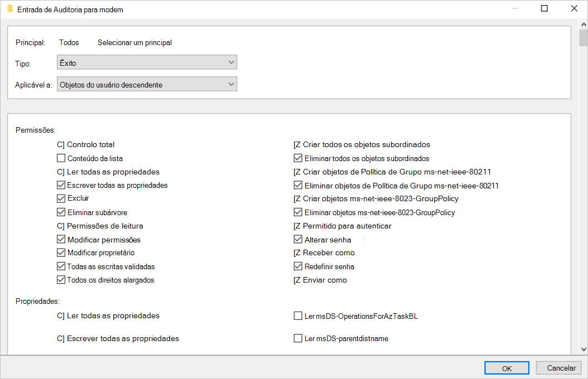The height and width of the screenshot is (379, 588).
Task: Toggle Criar objetos de Política de Grupo ms-net-ieee-80211
Action: click(x=297, y=172)
